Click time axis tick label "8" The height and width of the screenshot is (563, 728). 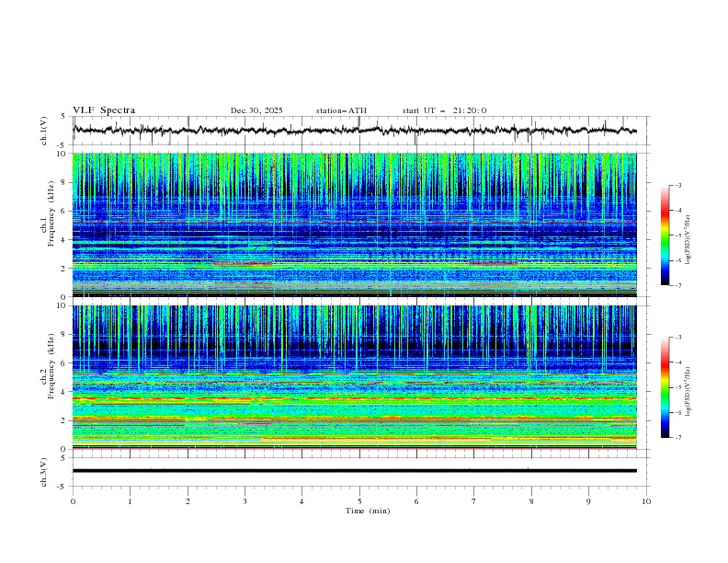click(x=531, y=501)
